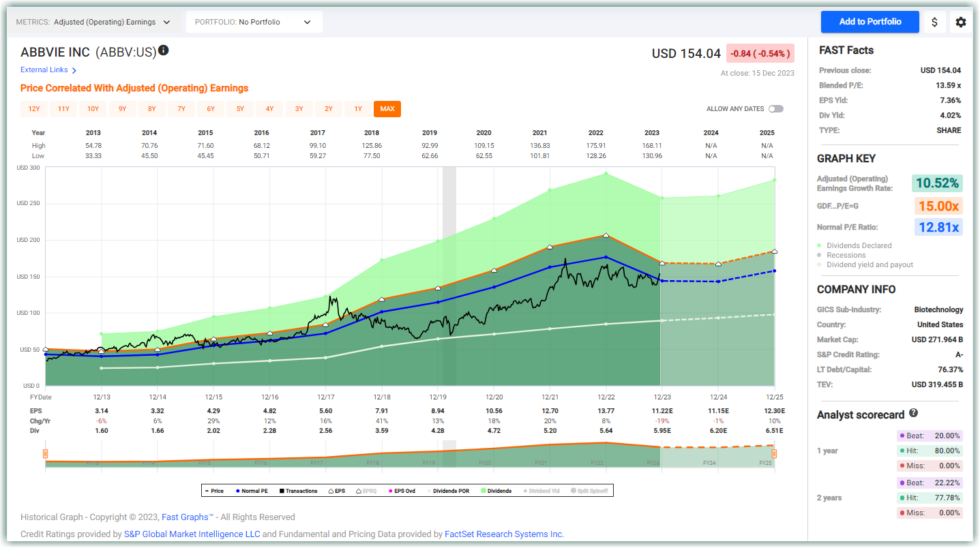Open the FactSet Research Systems Inc link
Viewport: 980px width, 548px height.
click(503, 534)
